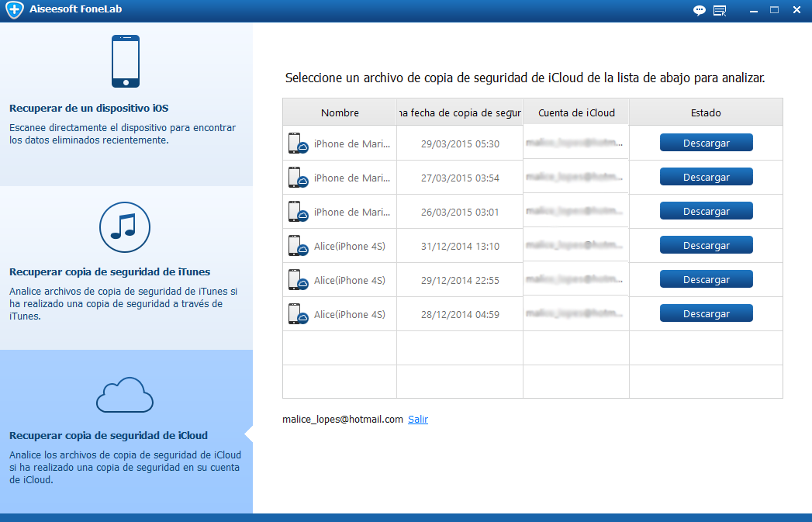Download the 26/03/2015 03:01 backup with Descargar
Viewport: 812px width, 522px height.
(706, 211)
